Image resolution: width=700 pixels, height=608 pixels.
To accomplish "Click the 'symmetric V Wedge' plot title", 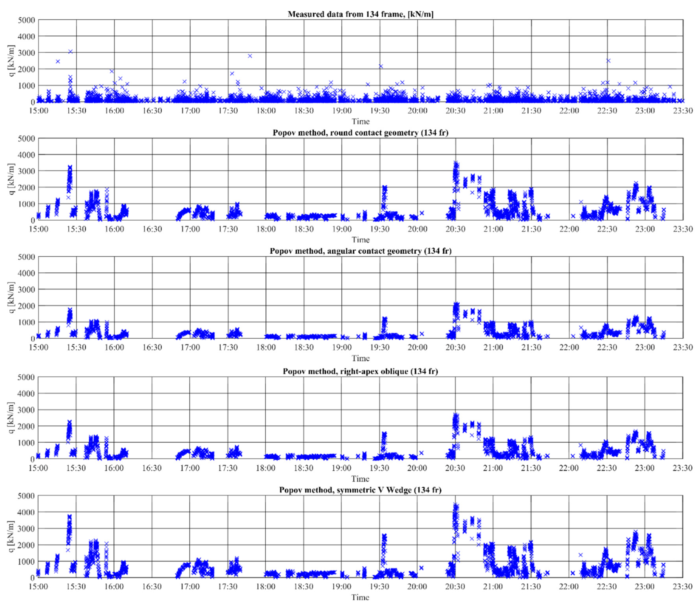I will tap(360, 490).
